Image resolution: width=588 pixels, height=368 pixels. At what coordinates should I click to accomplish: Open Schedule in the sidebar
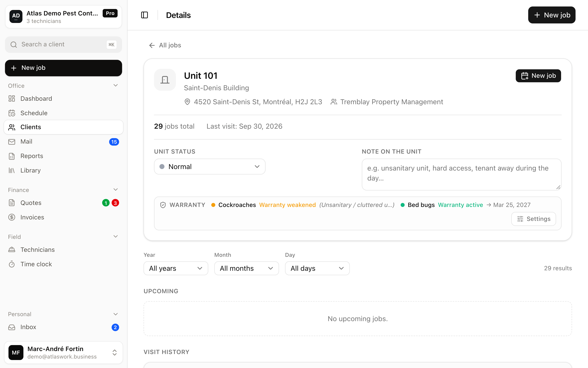click(x=63, y=113)
